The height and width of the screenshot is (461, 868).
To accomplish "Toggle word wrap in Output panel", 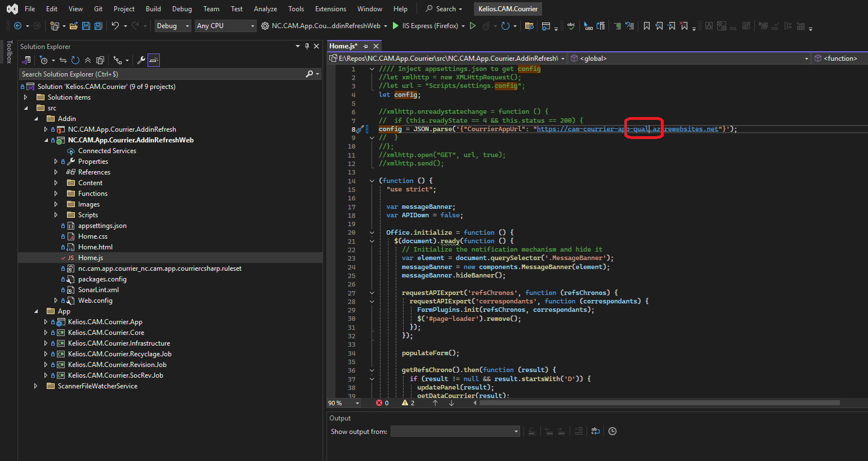I will tap(595, 431).
